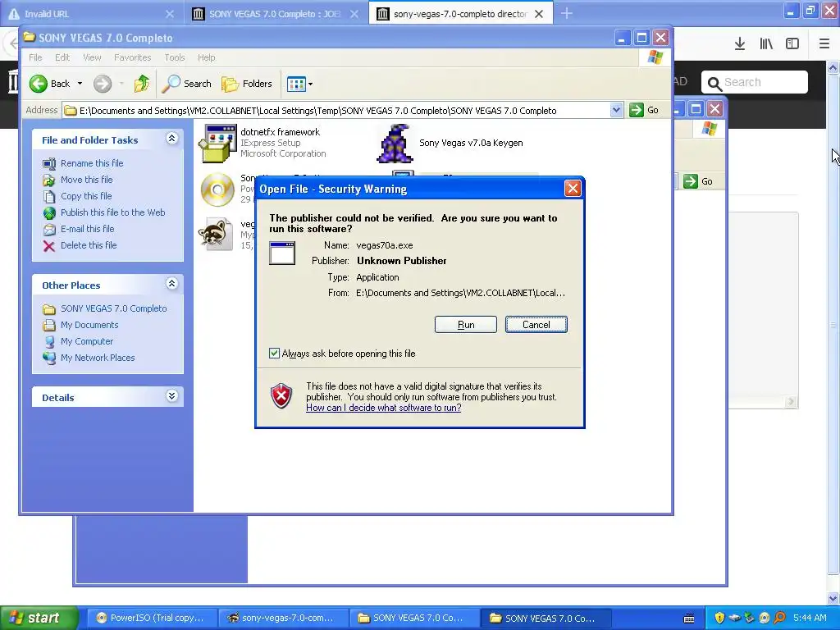Close the Security Warning dialog with X
The width and height of the screenshot is (840, 630).
572,189
